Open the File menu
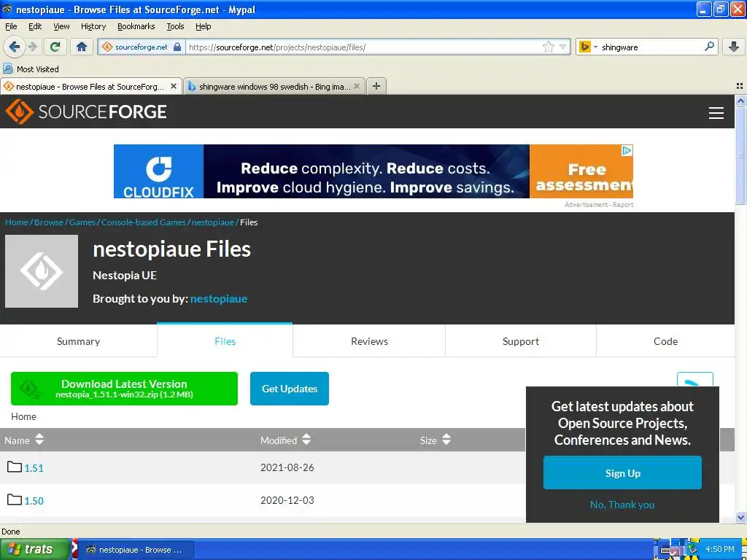Image resolution: width=747 pixels, height=560 pixels. tap(11, 26)
